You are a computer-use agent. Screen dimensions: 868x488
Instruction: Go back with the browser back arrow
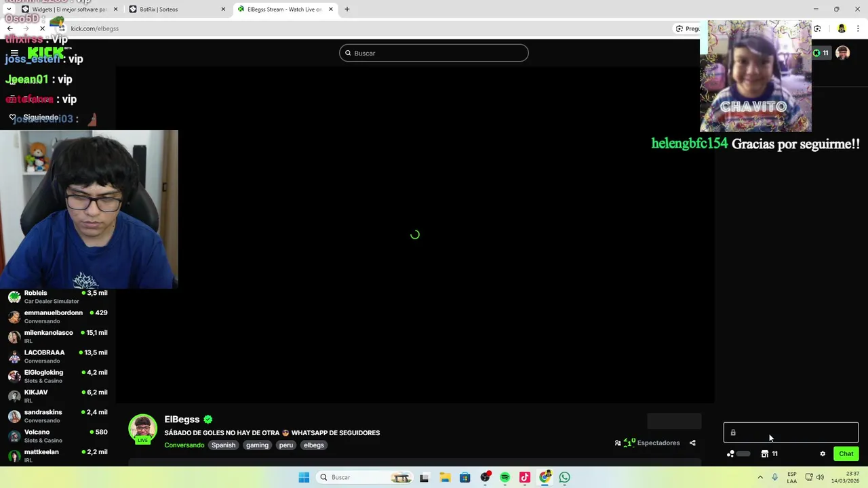[9, 28]
